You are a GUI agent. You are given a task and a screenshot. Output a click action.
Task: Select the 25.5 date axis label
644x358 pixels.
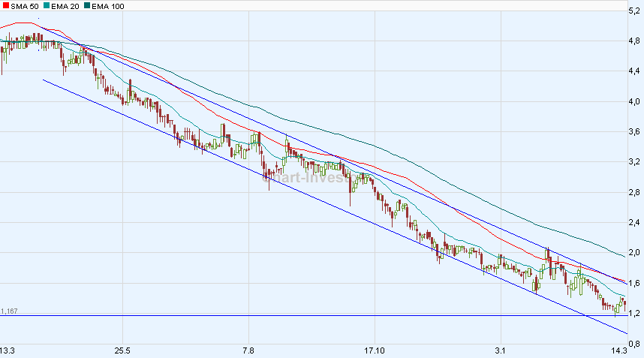(x=122, y=350)
